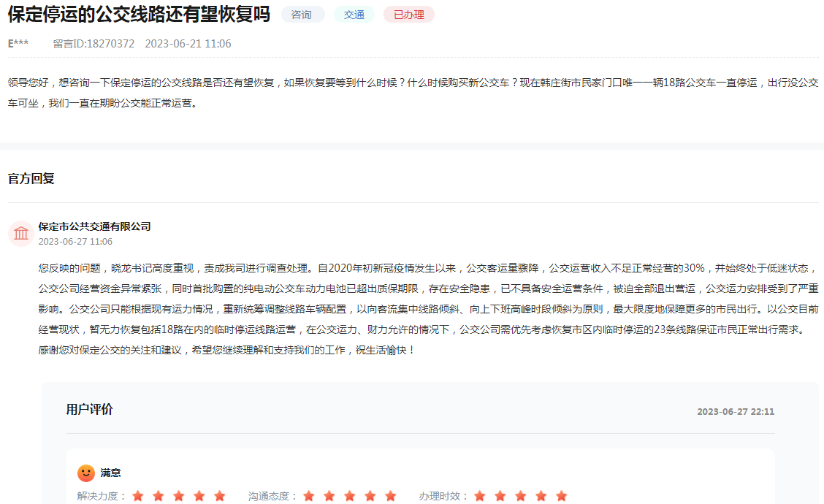Select third star of 办理时效 rating
Image resolution: width=824 pixels, height=504 pixels.
pyautogui.click(x=521, y=496)
